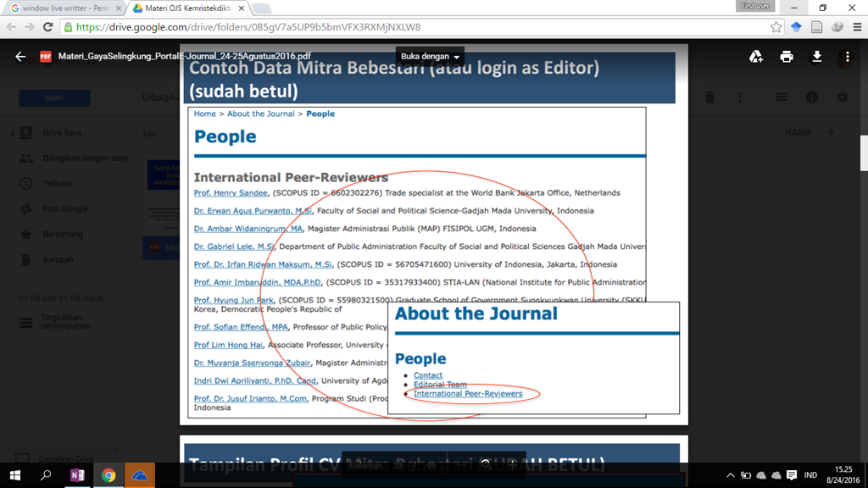Click reviewer name 'Prof. Henry Sandee'
This screenshot has width=868, height=488.
231,193
